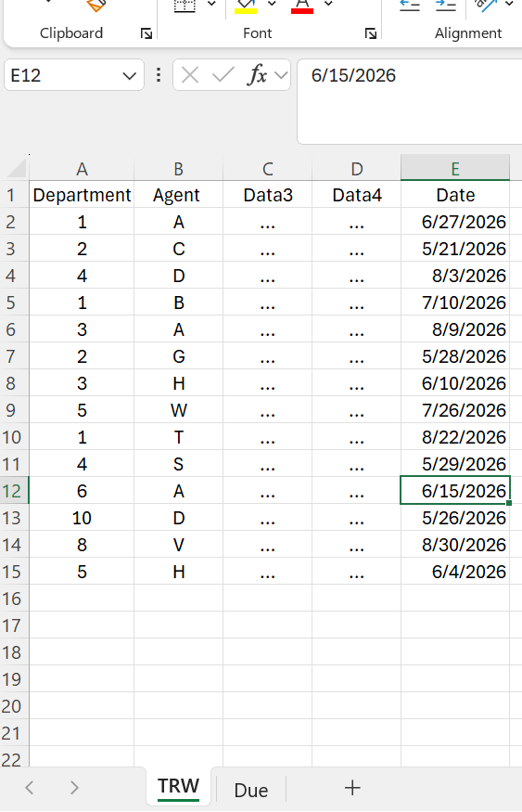Select cell with date 5/28/2026
Viewport: 522px width, 812px height.
coord(455,356)
